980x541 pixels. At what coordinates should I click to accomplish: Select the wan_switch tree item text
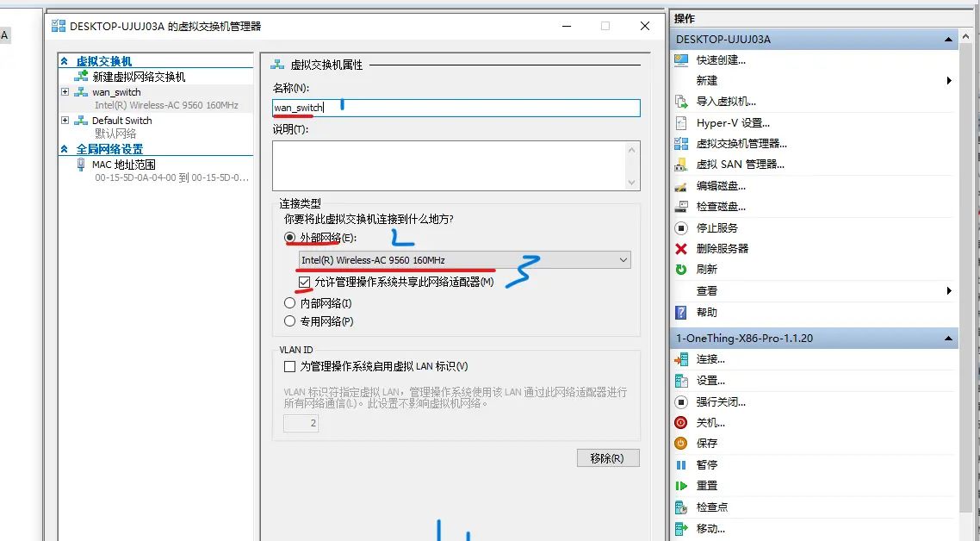pyautogui.click(x=116, y=92)
